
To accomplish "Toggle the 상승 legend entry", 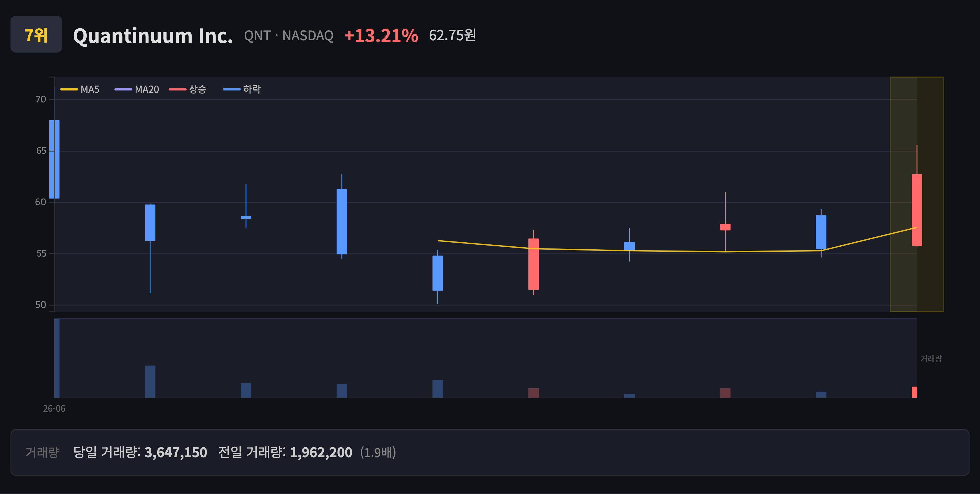I will pos(188,90).
